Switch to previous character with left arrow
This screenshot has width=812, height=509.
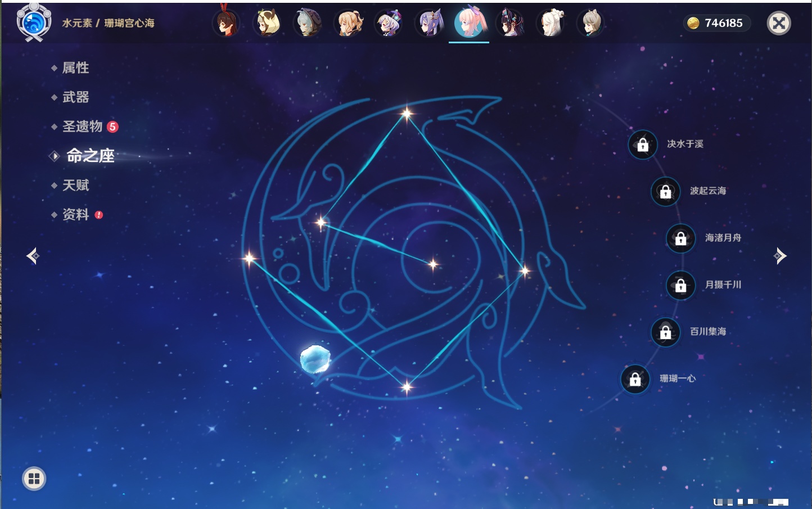tap(33, 256)
